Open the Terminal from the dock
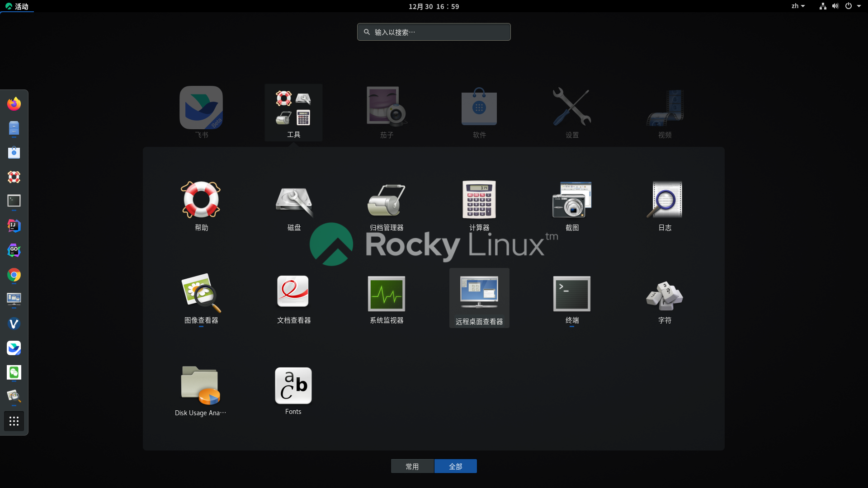 [14, 202]
